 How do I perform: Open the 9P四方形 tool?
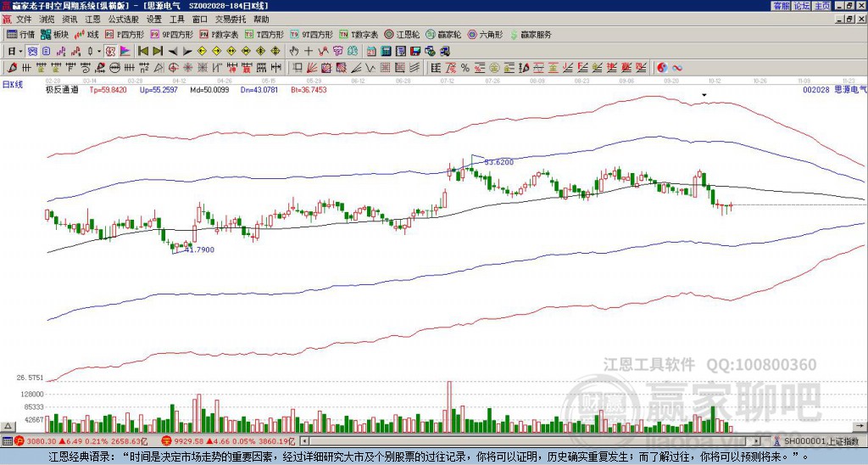172,34
